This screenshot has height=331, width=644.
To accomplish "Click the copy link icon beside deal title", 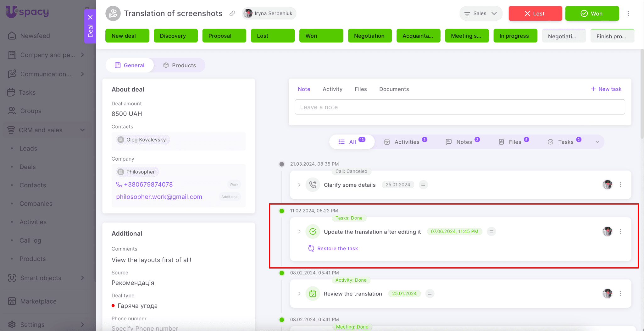I will click(232, 14).
